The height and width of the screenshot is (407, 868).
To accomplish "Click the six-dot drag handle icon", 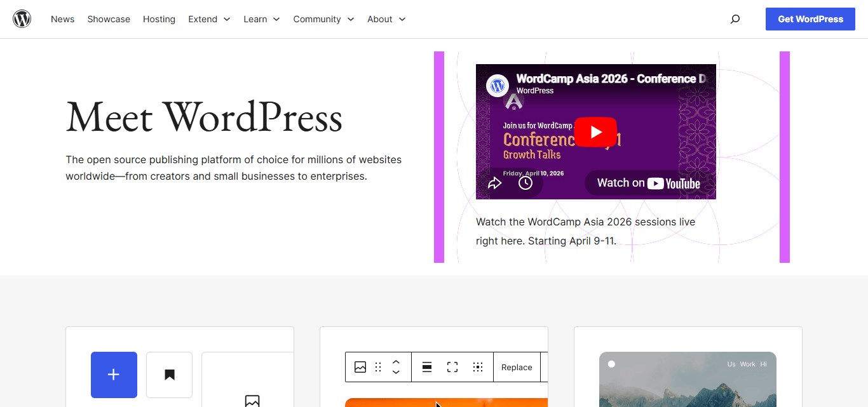I will pos(378,367).
